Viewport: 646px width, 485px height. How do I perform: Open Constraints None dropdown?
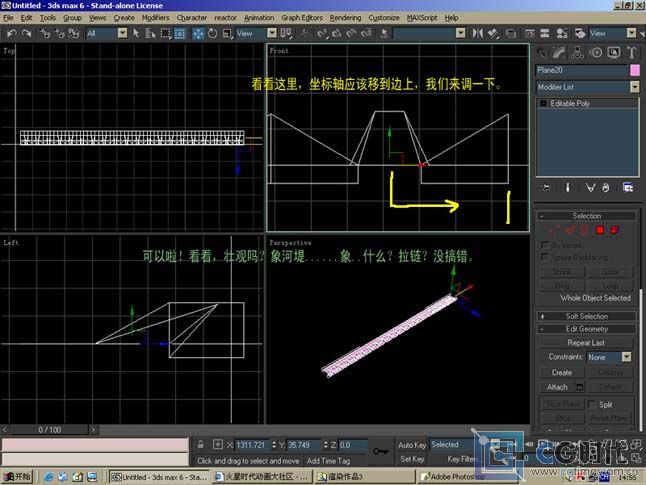626,357
